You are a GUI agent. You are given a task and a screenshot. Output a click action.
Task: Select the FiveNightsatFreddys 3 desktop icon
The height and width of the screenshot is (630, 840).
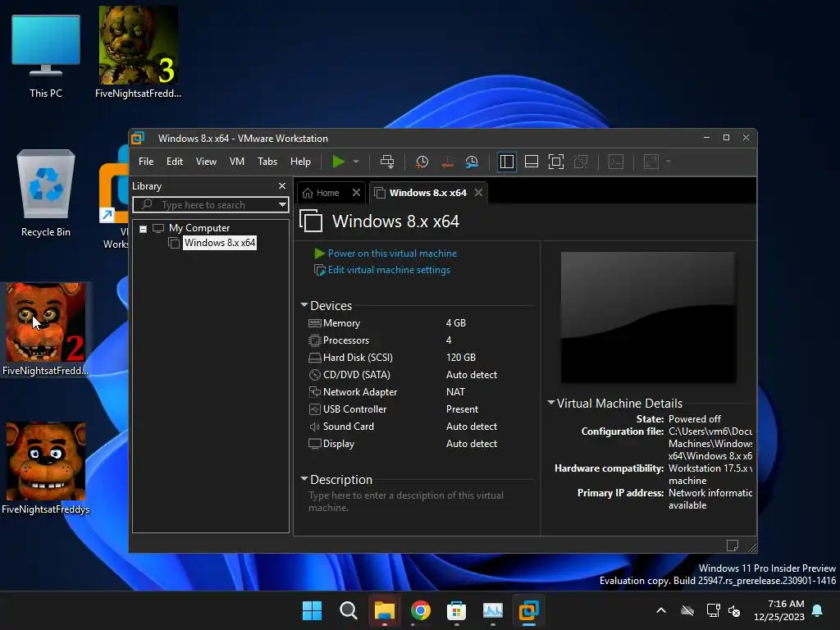[x=138, y=52]
